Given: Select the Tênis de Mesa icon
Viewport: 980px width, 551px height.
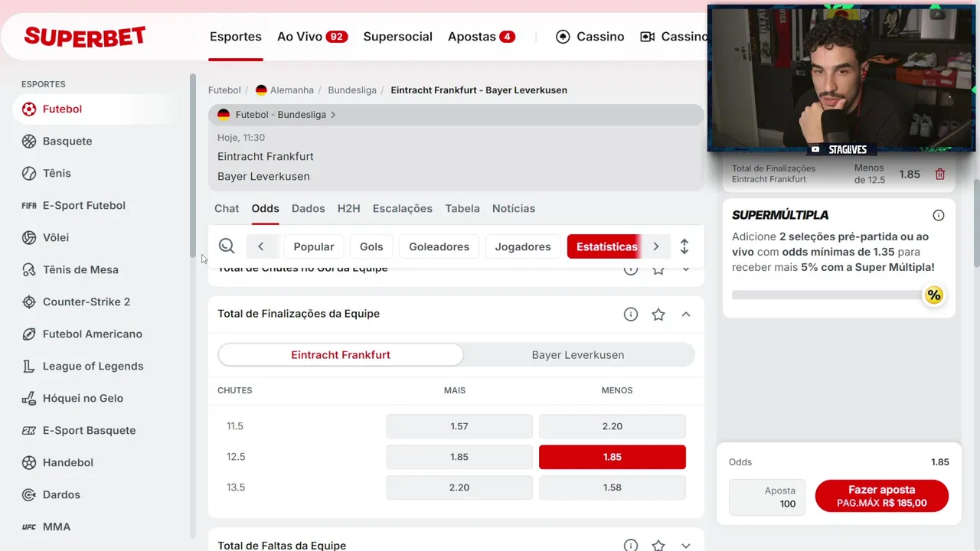Looking at the screenshot, I should [x=29, y=270].
